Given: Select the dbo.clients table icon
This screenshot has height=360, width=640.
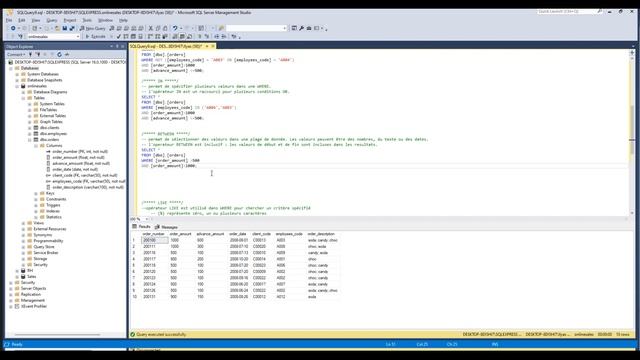Looking at the screenshot, I should pyautogui.click(x=36, y=128).
